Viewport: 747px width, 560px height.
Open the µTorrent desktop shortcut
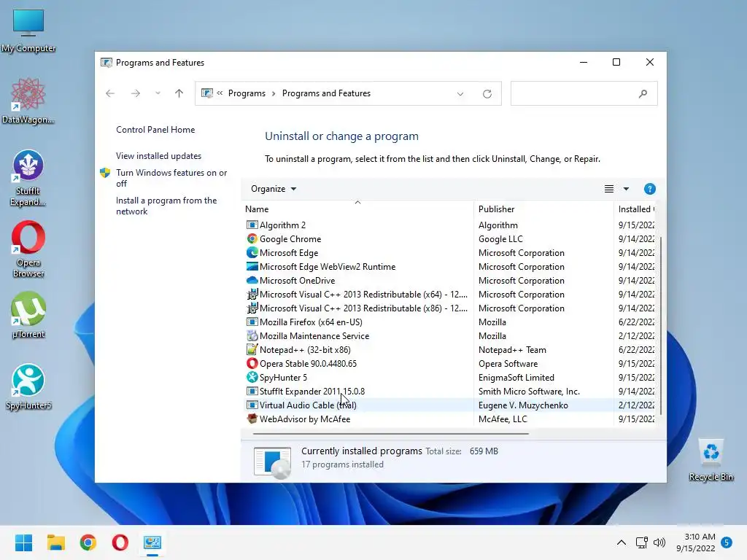pos(28,315)
